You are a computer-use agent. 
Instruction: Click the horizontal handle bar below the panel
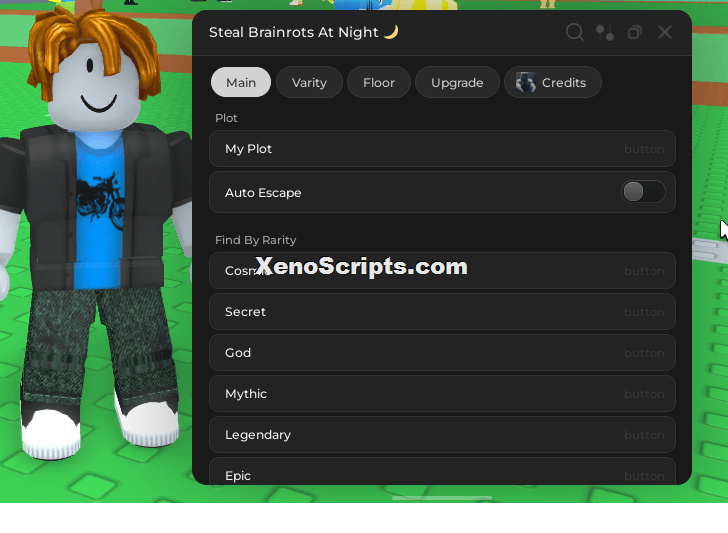[442, 498]
